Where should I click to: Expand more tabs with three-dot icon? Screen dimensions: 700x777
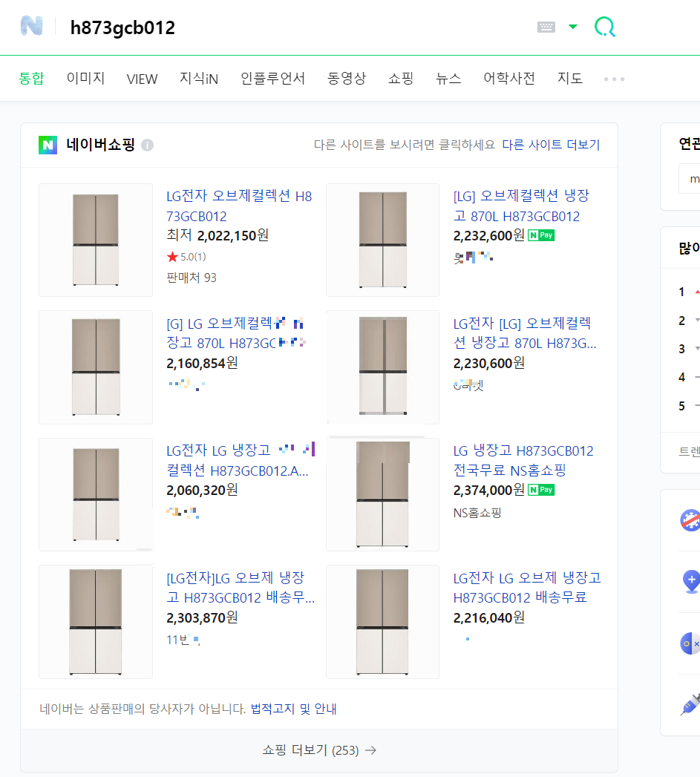(614, 79)
